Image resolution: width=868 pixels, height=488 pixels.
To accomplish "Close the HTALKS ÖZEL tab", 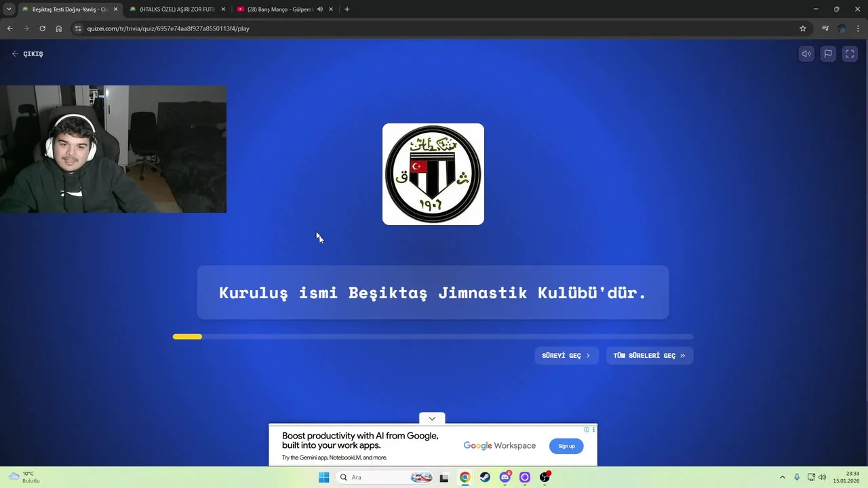I will 223,9.
